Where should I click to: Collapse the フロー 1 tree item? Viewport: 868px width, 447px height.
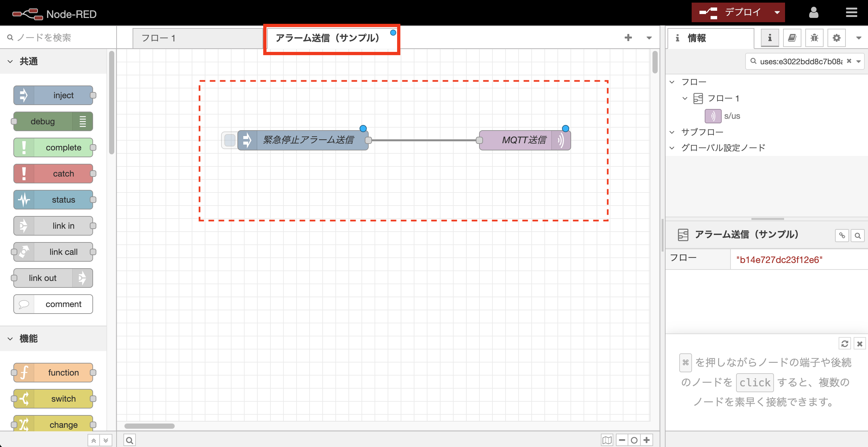685,98
